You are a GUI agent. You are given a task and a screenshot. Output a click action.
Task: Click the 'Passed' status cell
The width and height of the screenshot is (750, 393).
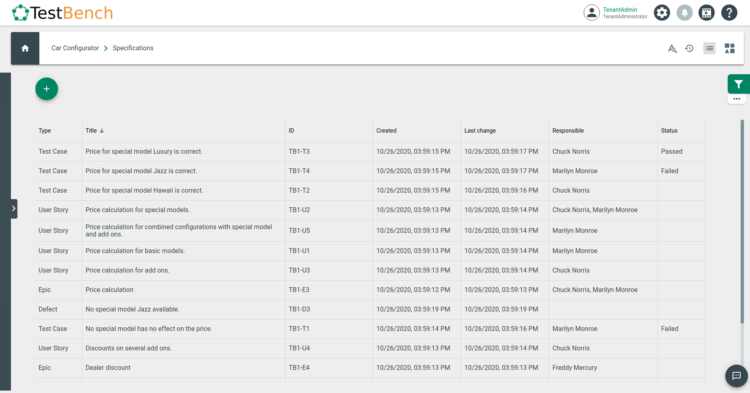[672, 152]
